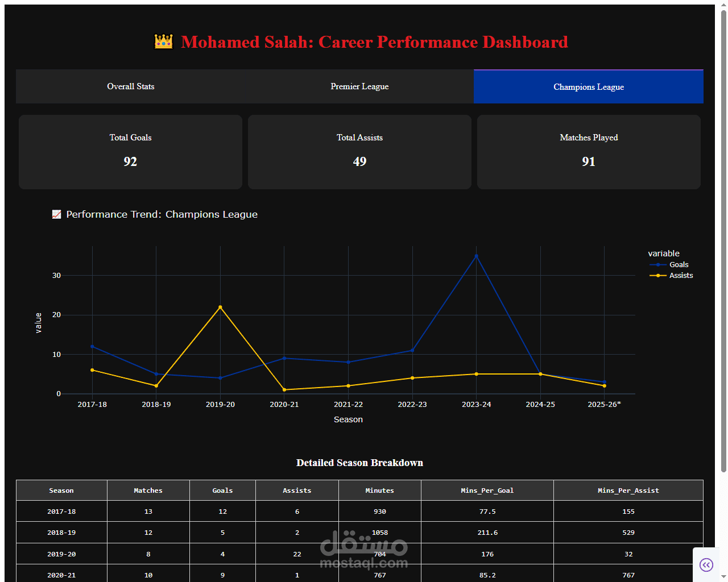Click the Mins_Per_Assist column header
This screenshot has height=582, width=728.
click(628, 490)
